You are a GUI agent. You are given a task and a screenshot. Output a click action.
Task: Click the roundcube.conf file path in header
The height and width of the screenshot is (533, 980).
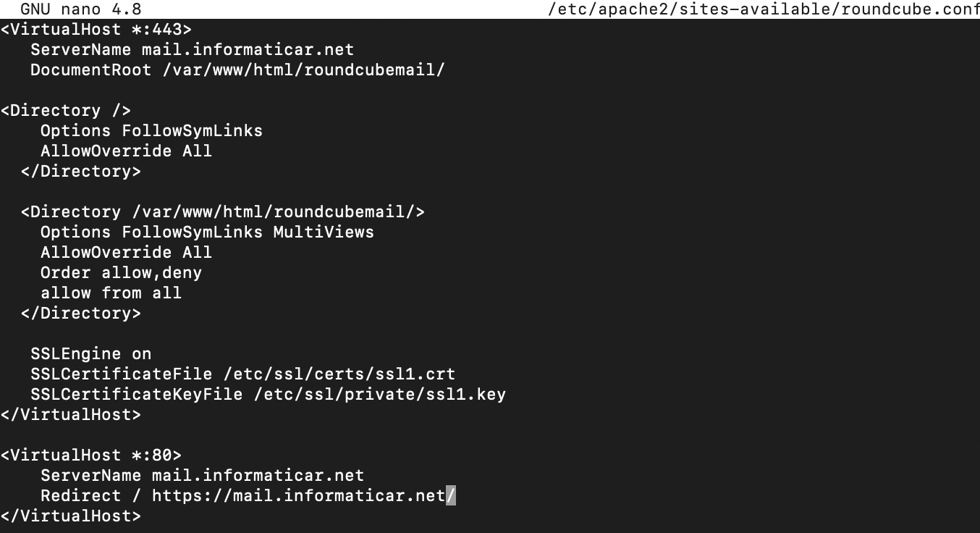click(x=764, y=9)
